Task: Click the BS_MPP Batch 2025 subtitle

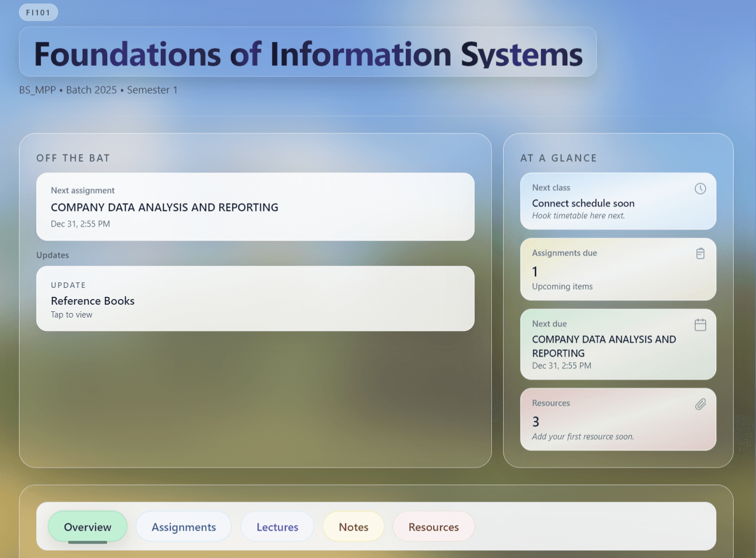Action: 98,90
